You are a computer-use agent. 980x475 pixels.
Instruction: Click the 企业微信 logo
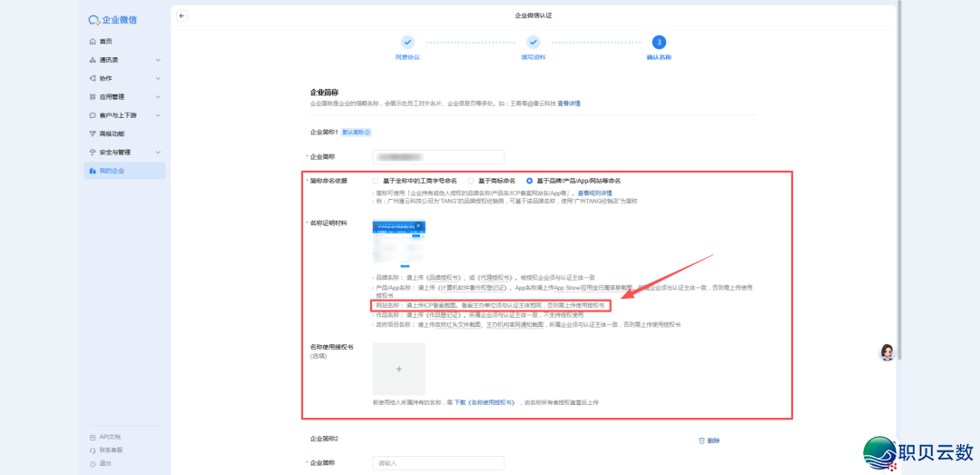coord(113,20)
